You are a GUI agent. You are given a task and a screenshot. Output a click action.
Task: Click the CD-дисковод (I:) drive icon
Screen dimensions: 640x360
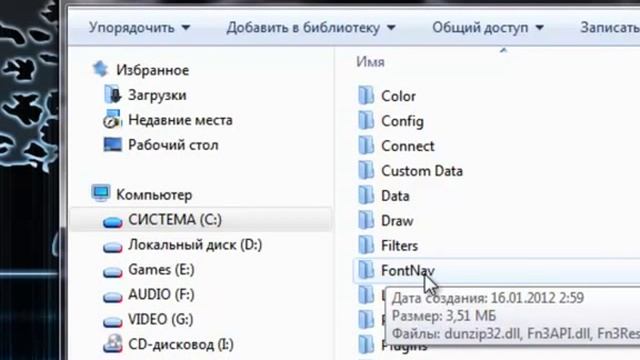(x=113, y=344)
